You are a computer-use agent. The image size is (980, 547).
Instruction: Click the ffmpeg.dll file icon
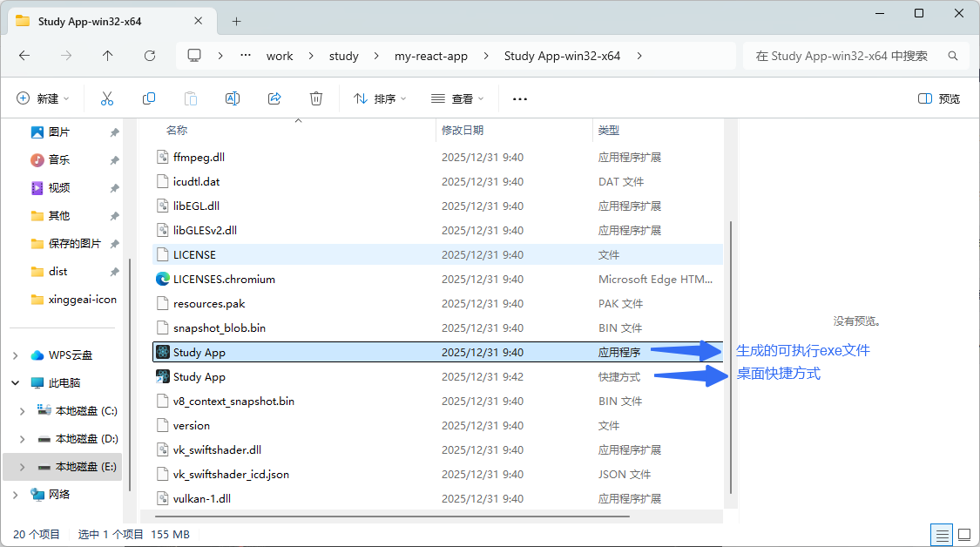[x=163, y=157]
